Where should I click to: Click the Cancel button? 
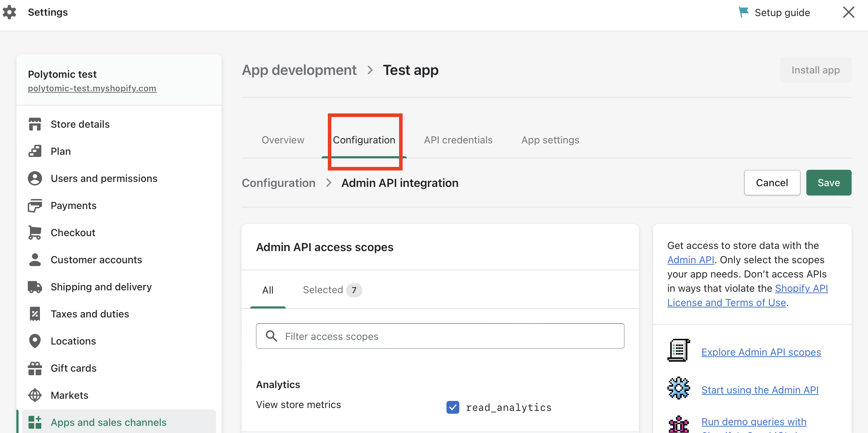(772, 183)
